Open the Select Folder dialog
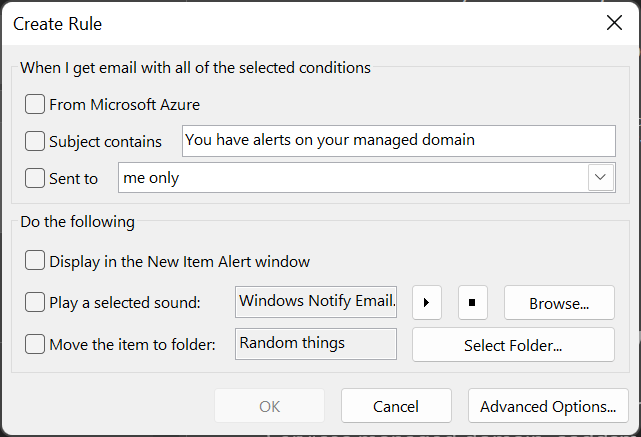 (513, 345)
